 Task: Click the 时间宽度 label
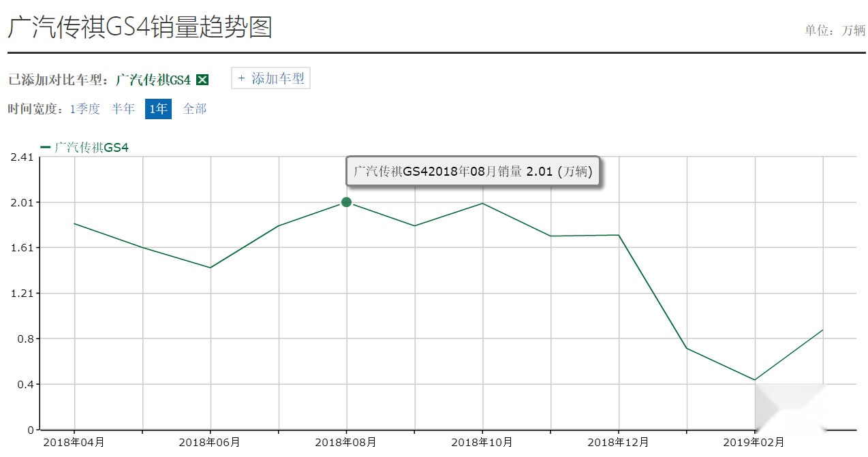(x=35, y=109)
